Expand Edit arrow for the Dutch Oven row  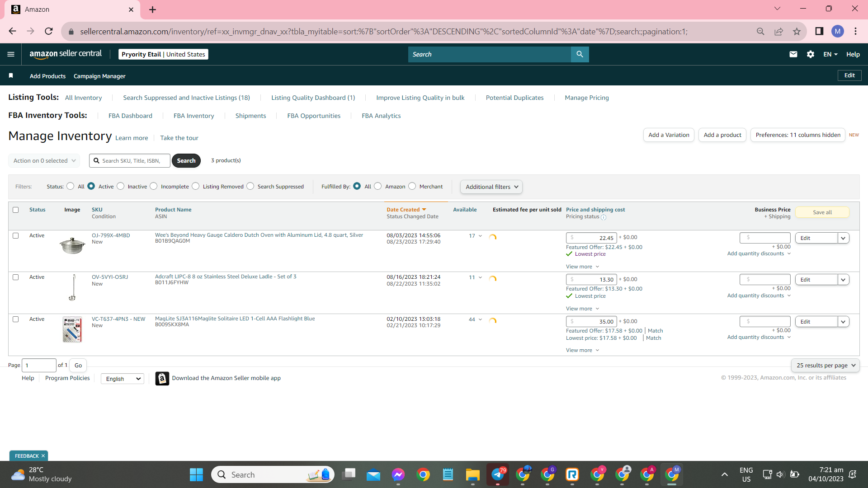click(843, 238)
